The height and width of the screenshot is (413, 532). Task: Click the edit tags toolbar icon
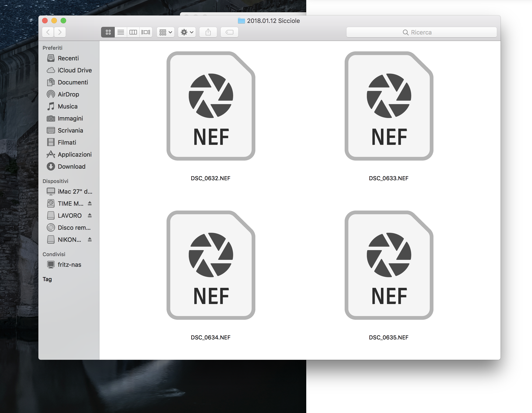coord(229,32)
